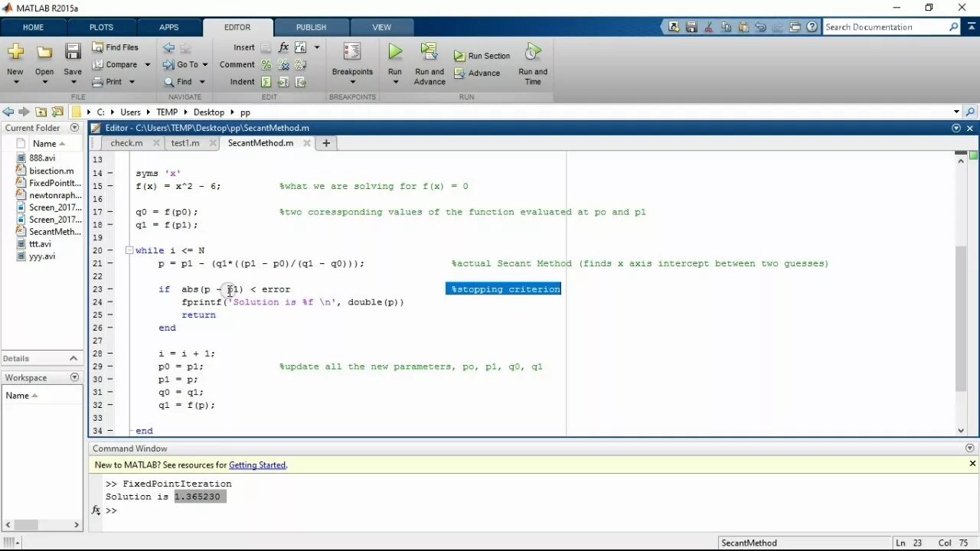Click the green Run button
Screen dimensions: 980x551
(394, 52)
